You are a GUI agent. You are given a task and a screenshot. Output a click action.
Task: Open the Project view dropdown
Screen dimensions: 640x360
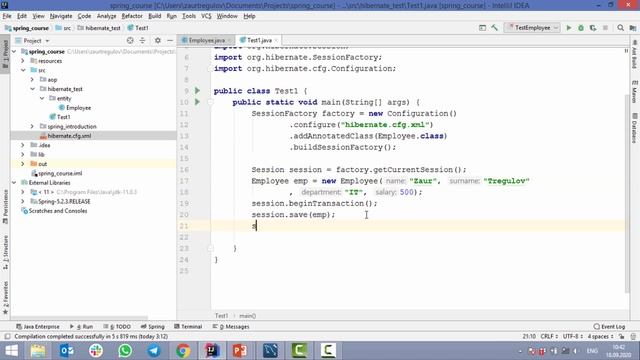click(x=32, y=40)
